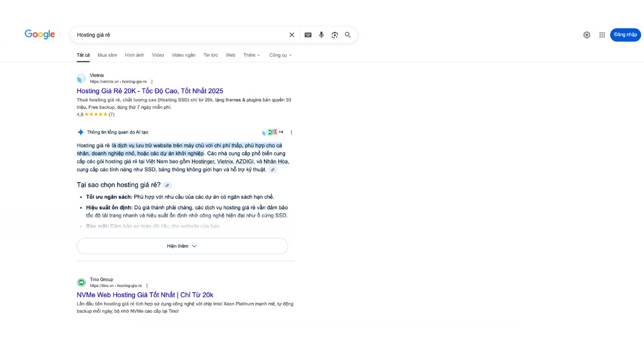Image resolution: width=644 pixels, height=338 pixels.
Task: Open Google apps launcher grid
Action: [x=603, y=34]
